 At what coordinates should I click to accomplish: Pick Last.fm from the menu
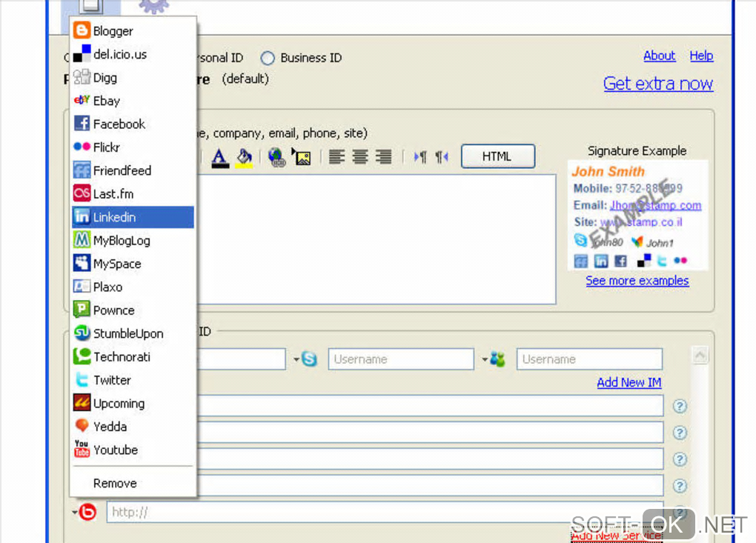click(133, 193)
